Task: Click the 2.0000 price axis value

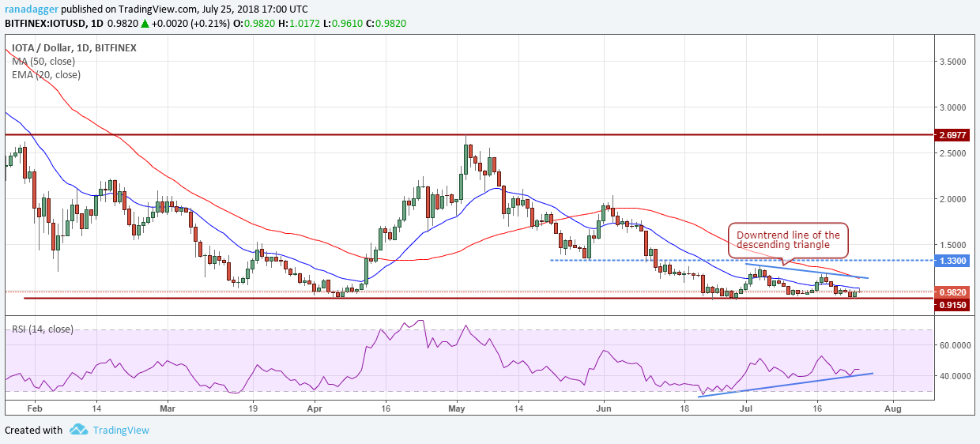Action: tap(955, 199)
